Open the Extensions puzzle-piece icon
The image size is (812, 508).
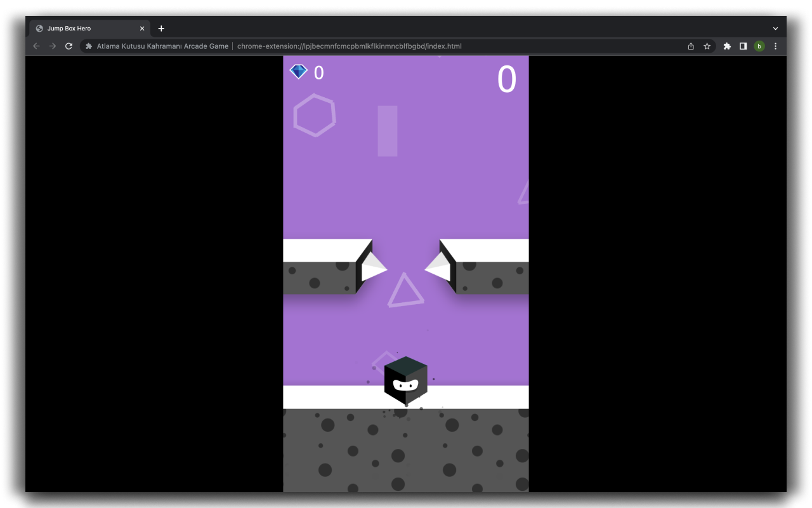coord(726,46)
